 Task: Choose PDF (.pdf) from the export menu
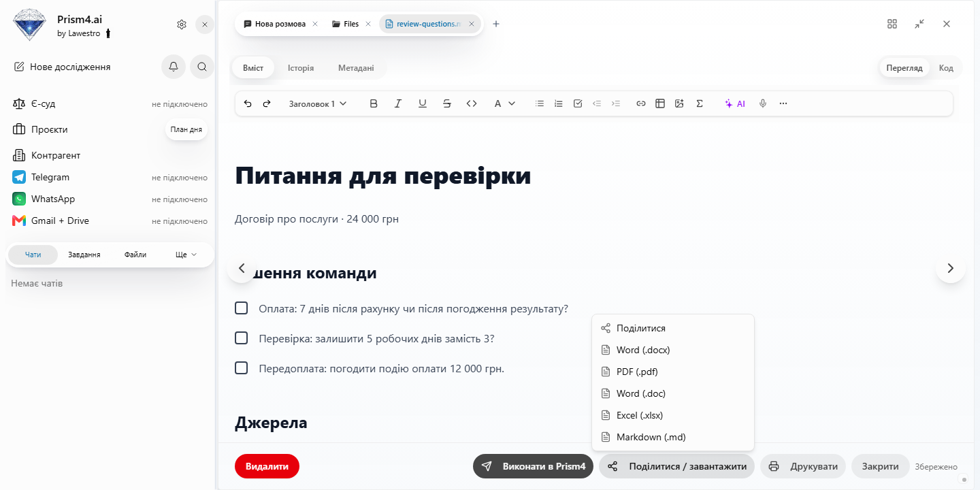tap(673, 372)
